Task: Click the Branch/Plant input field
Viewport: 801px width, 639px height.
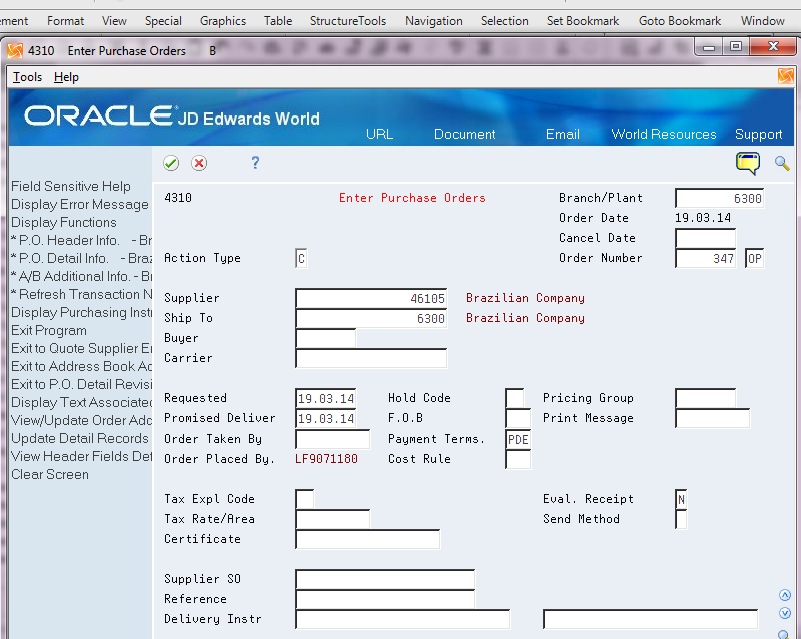Action: click(719, 198)
